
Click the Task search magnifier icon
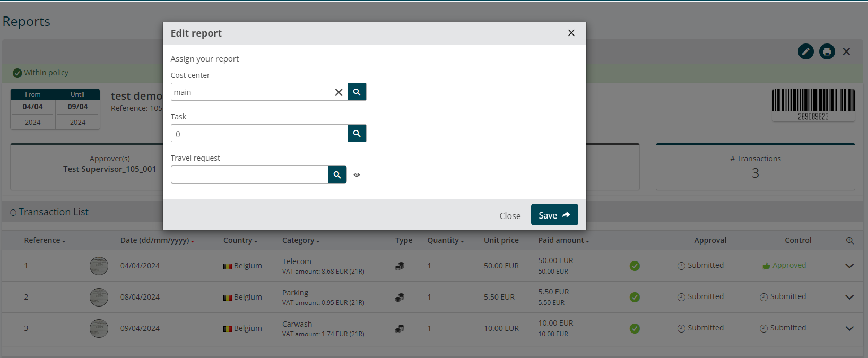pos(357,133)
